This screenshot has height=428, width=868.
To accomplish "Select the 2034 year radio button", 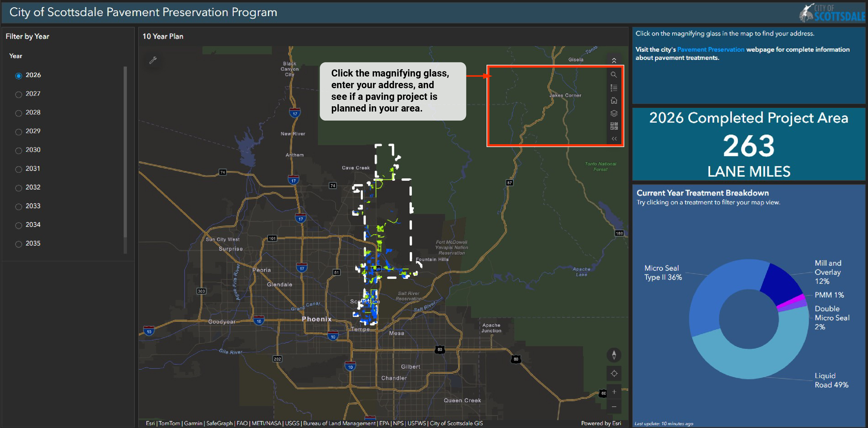I will (x=19, y=225).
